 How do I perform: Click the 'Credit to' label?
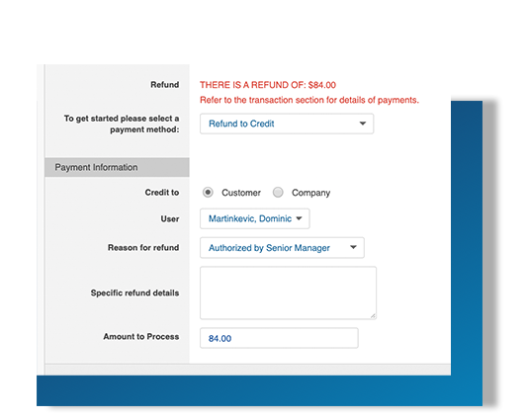[x=162, y=192]
